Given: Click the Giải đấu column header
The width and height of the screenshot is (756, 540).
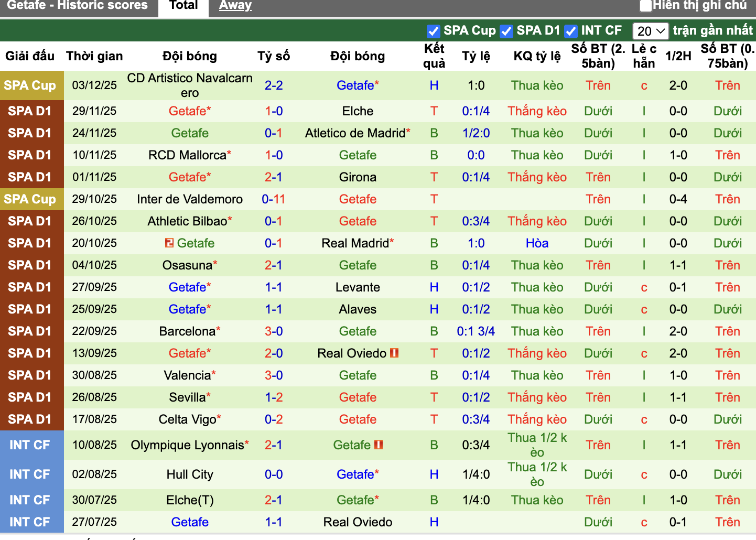Looking at the screenshot, I should (30, 56).
